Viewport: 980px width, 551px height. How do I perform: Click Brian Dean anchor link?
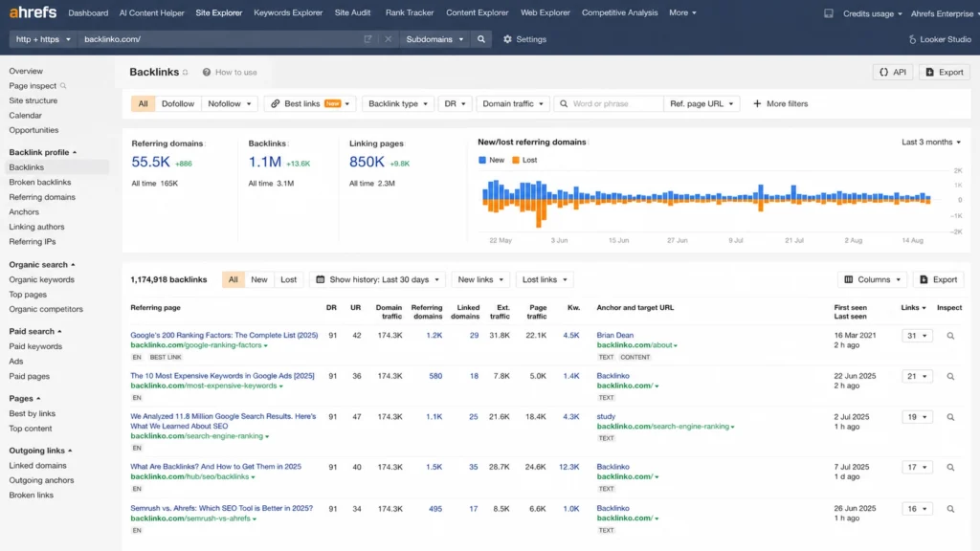click(614, 335)
